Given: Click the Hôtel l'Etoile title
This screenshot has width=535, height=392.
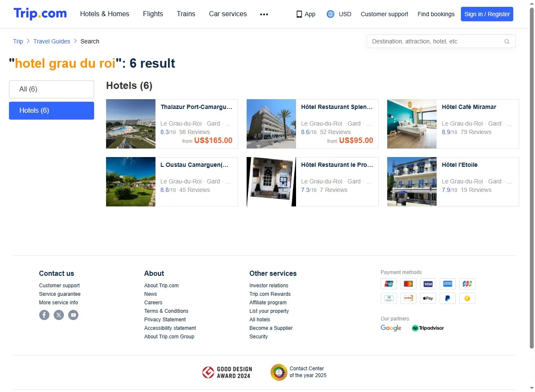Looking at the screenshot, I should point(460,165).
